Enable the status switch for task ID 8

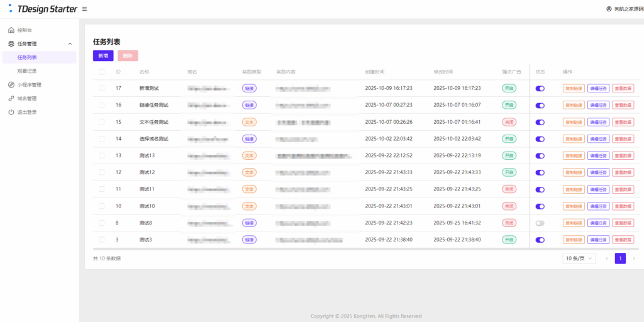[x=540, y=223]
